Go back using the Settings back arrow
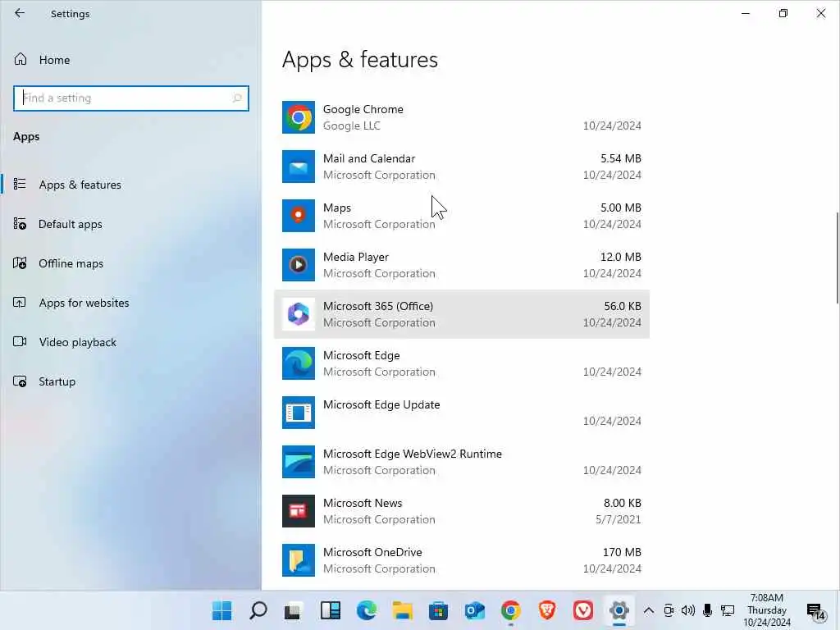Viewport: 840px width, 630px height. point(20,13)
